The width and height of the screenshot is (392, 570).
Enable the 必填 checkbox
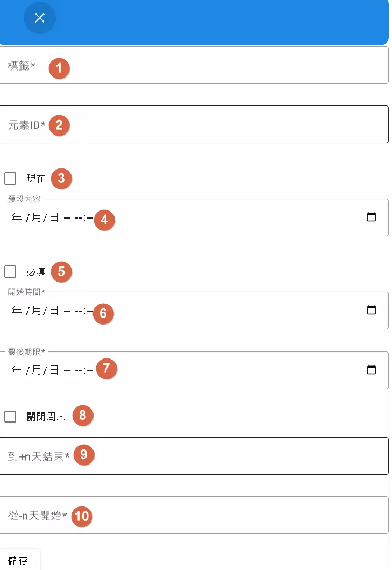pyautogui.click(x=10, y=271)
